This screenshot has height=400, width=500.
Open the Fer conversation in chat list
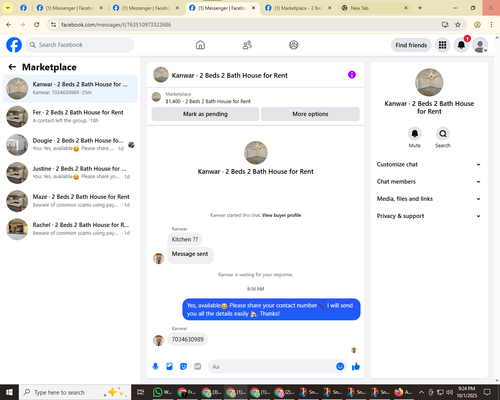point(70,117)
